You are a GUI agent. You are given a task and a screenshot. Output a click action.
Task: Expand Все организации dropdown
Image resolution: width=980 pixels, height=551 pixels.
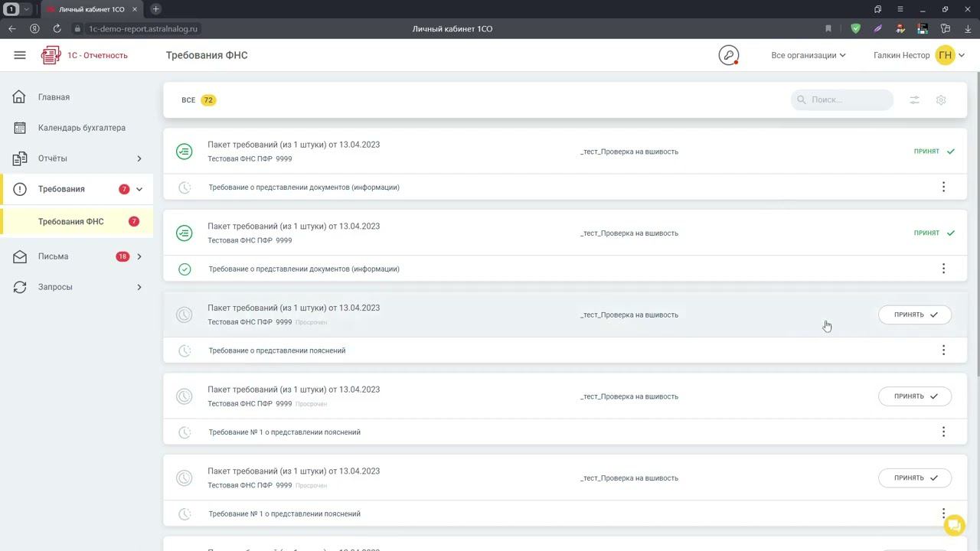tap(808, 55)
